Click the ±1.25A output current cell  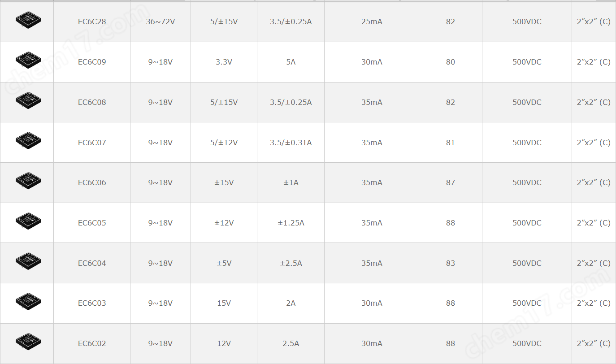[x=291, y=223]
